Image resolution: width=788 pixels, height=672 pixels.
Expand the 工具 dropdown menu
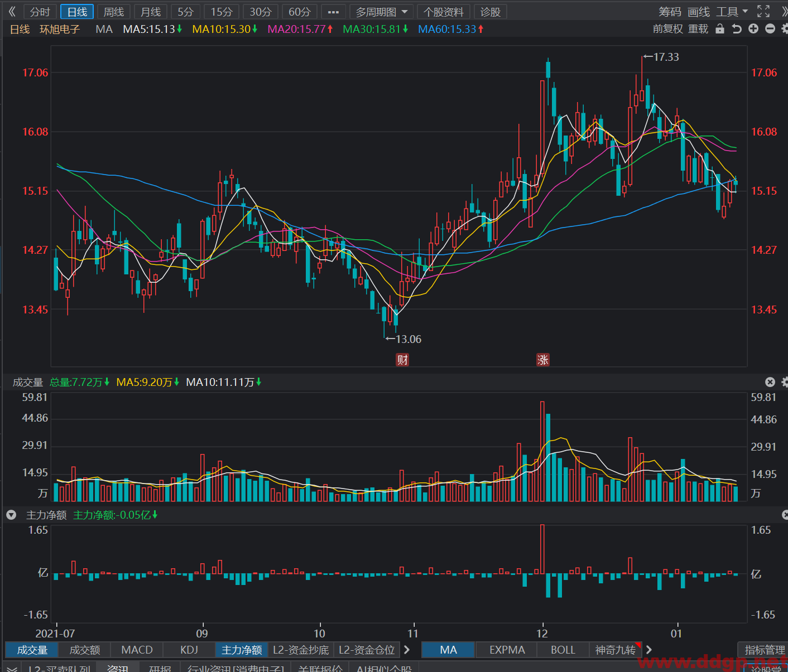(732, 12)
